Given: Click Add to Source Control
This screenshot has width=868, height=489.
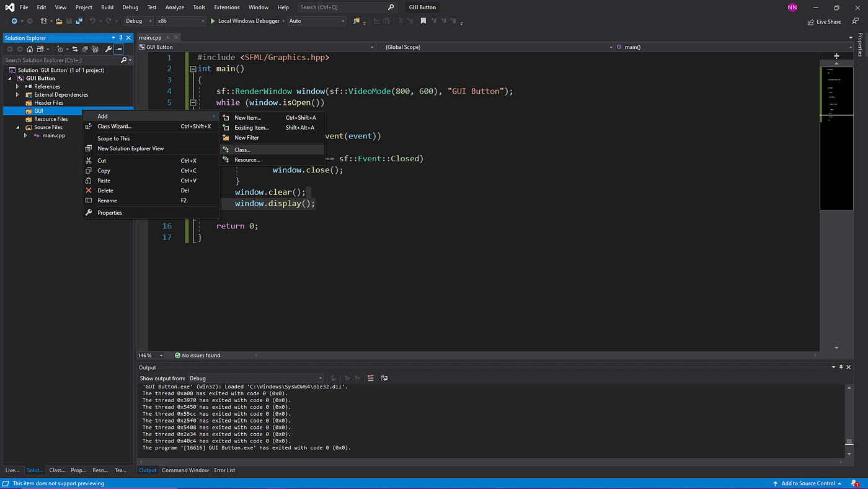Looking at the screenshot, I should click(807, 483).
